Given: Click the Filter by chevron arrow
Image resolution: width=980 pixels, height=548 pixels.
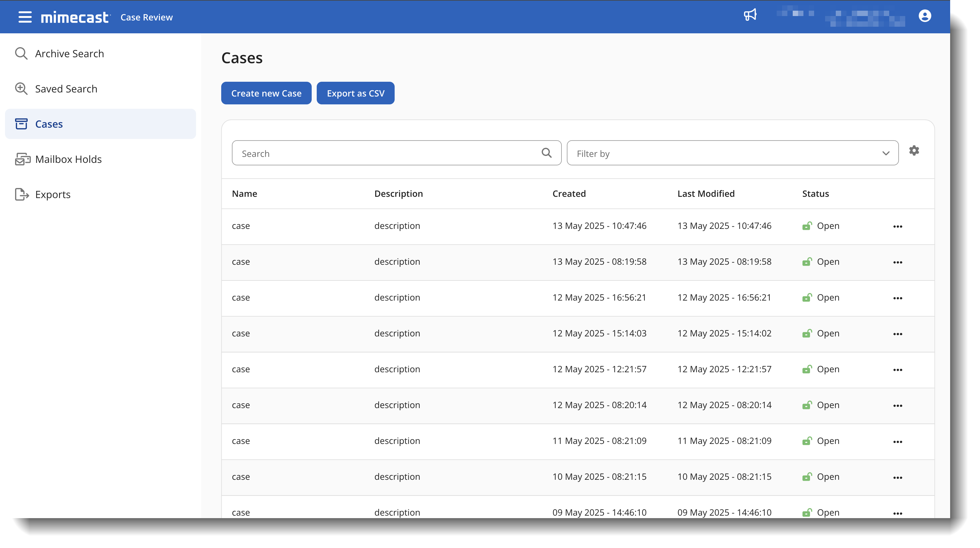Looking at the screenshot, I should pos(886,153).
